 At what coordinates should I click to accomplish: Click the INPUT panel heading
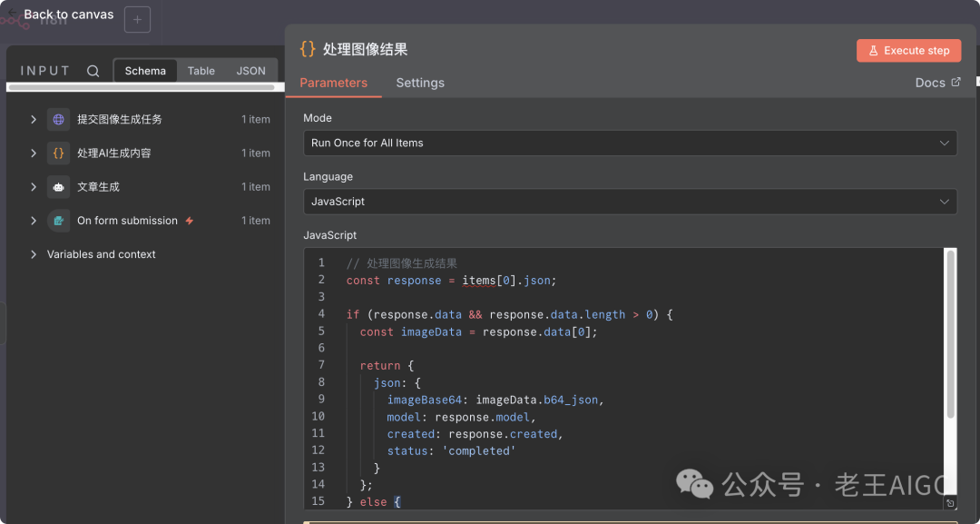click(45, 71)
